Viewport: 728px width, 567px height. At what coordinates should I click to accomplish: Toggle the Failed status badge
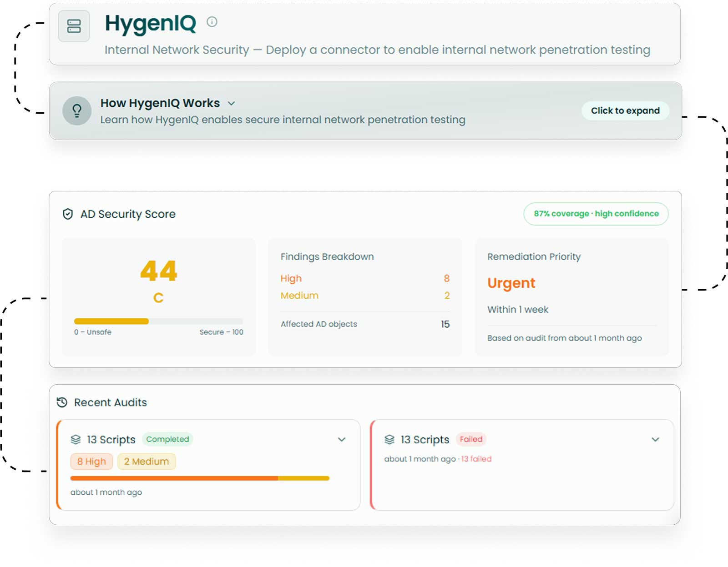point(471,439)
